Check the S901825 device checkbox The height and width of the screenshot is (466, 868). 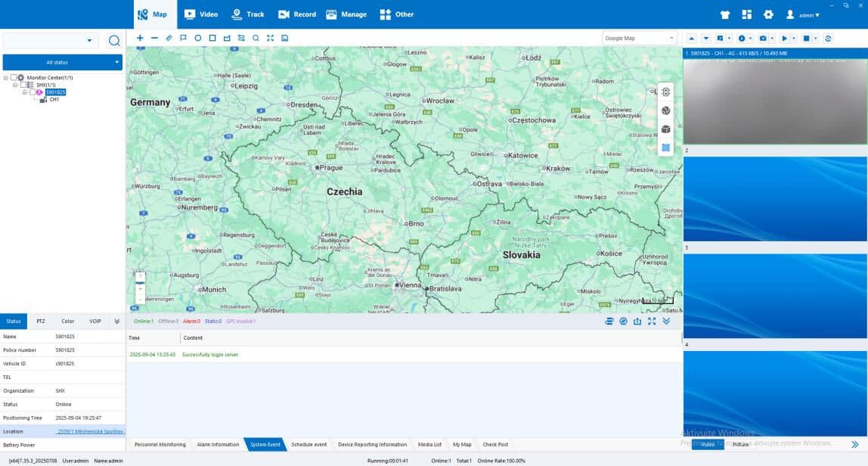click(x=32, y=92)
